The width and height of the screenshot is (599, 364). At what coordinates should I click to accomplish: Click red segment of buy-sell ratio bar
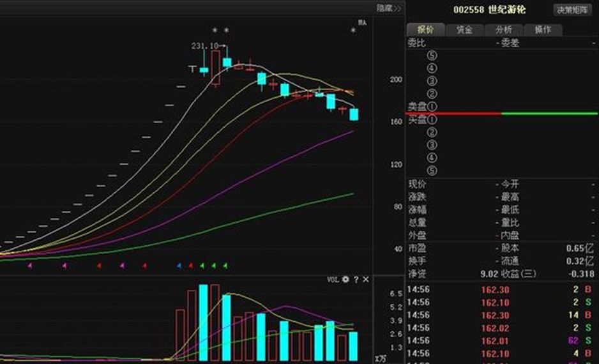[453, 114]
